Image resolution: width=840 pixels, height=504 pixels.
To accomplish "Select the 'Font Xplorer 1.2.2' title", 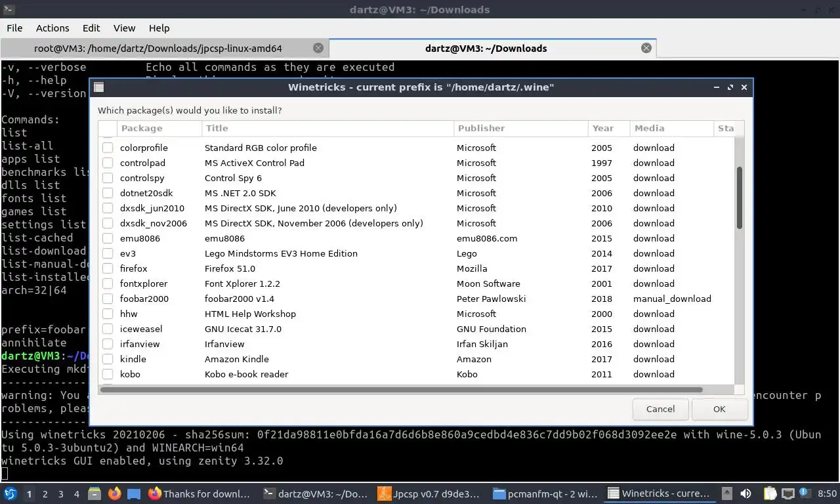I will [x=242, y=283].
